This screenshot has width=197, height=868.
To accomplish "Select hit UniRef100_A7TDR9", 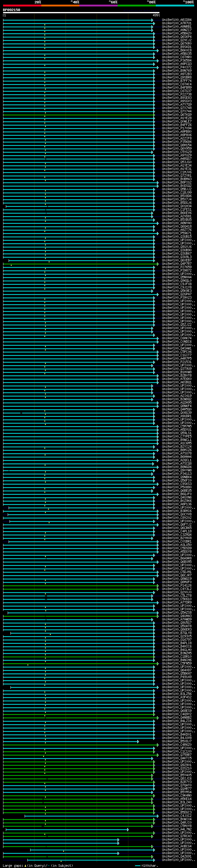I will pyautogui.click(x=176, y=603).
